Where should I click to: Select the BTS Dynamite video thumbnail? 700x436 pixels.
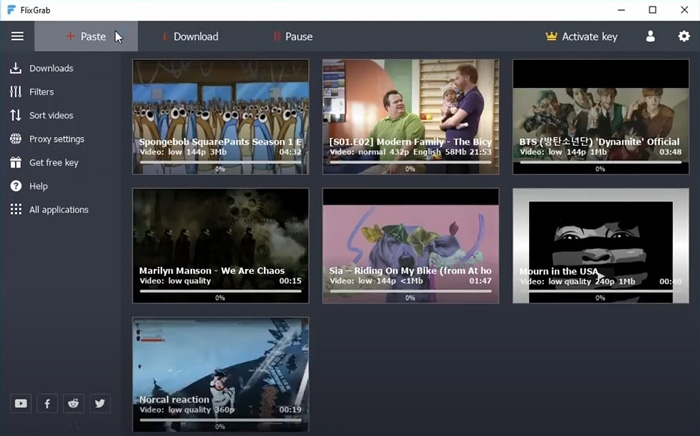(x=601, y=117)
